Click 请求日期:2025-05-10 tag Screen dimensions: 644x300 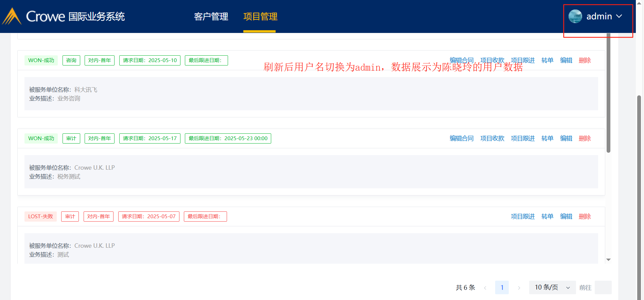pos(150,60)
